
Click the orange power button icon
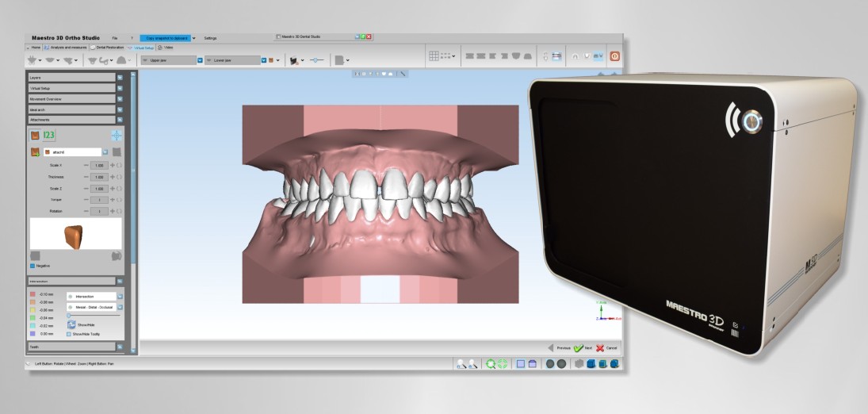click(x=614, y=56)
